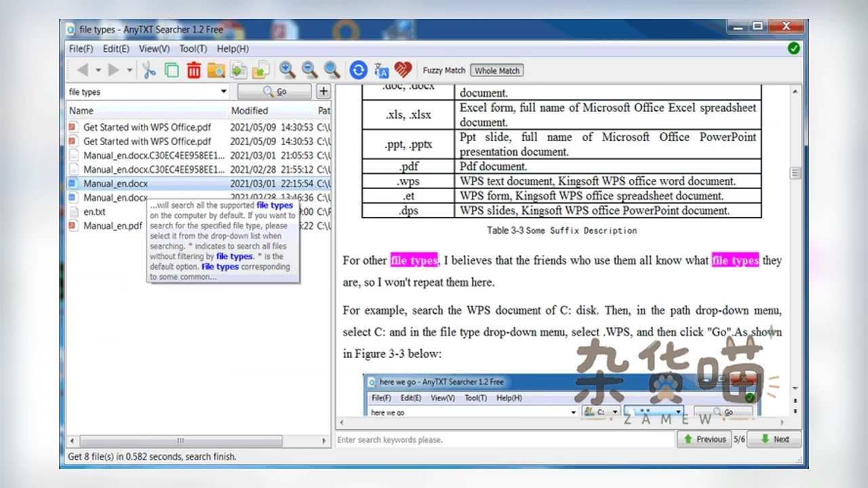Click the en.txt file icon
The image size is (868, 488).
pyautogui.click(x=74, y=211)
